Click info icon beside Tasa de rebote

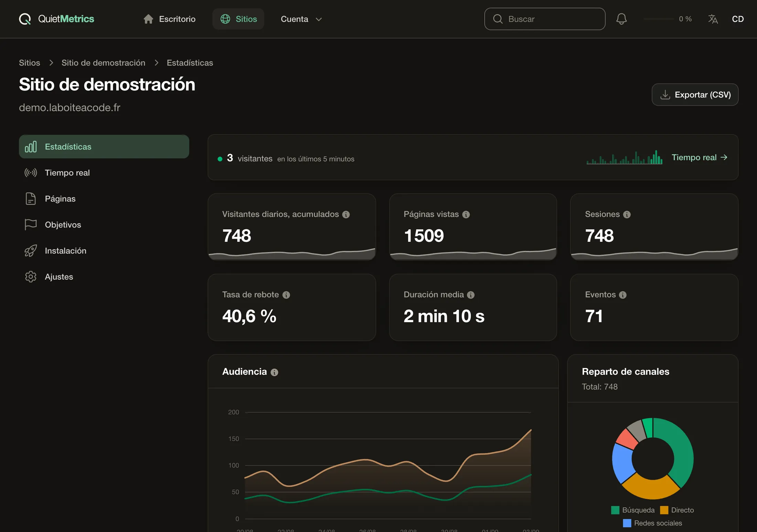point(286,295)
